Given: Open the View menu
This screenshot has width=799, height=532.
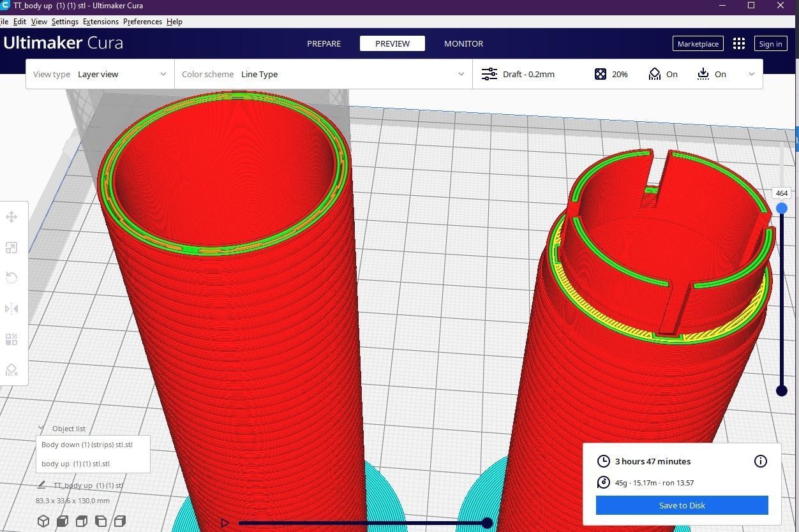Looking at the screenshot, I should tap(39, 22).
